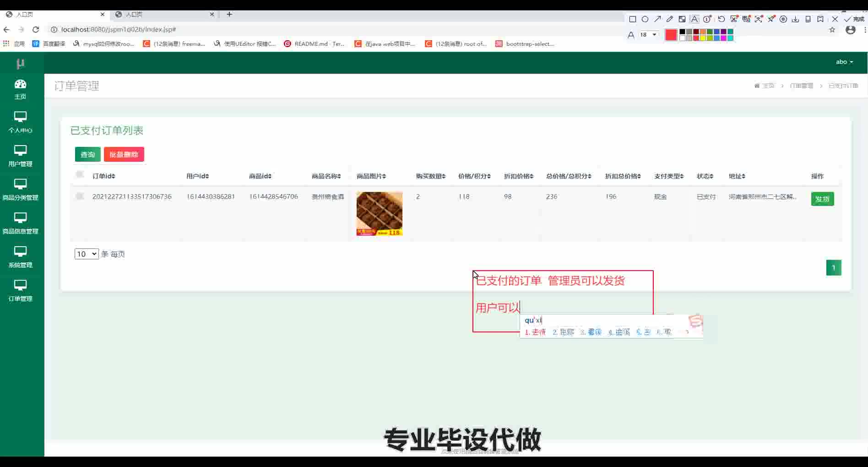Open 商品信息管理 in the sidebar
Image resolution: width=868 pixels, height=467 pixels.
(x=20, y=224)
